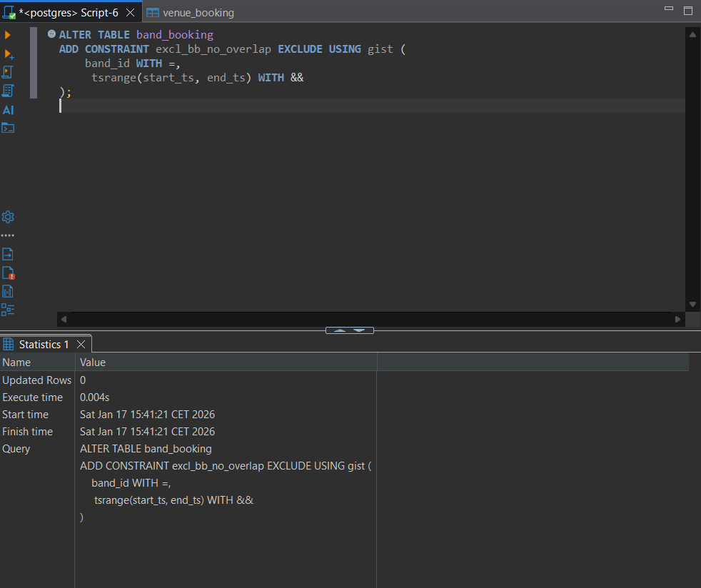This screenshot has height=588, width=701.
Task: Open the editor settings gear icon
Action: [9, 217]
